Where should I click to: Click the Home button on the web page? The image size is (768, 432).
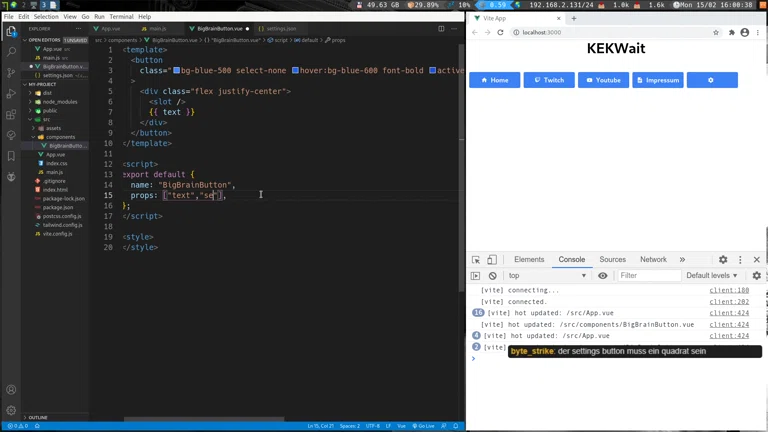tap(495, 80)
